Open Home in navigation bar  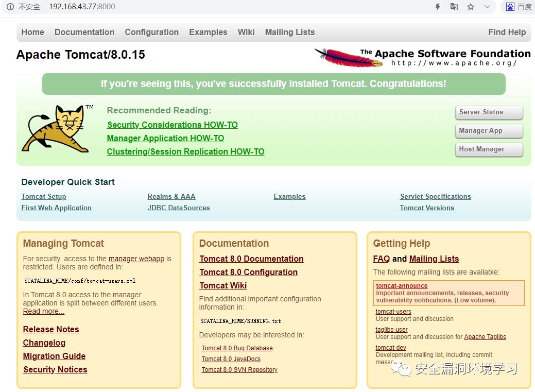coord(33,32)
